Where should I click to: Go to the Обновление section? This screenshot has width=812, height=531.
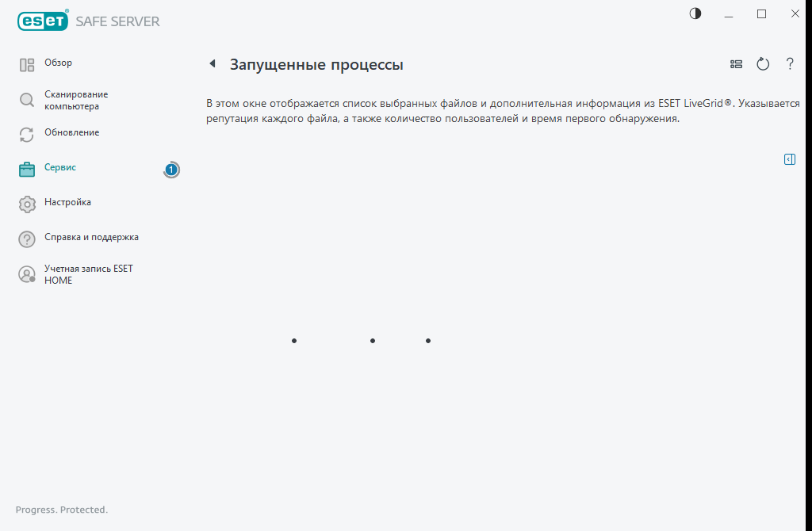pyautogui.click(x=71, y=132)
